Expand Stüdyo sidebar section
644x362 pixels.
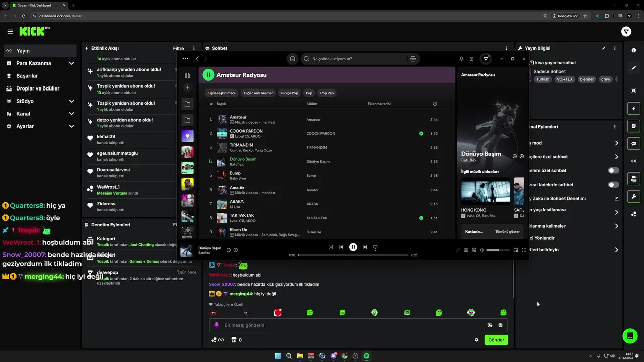click(71, 101)
